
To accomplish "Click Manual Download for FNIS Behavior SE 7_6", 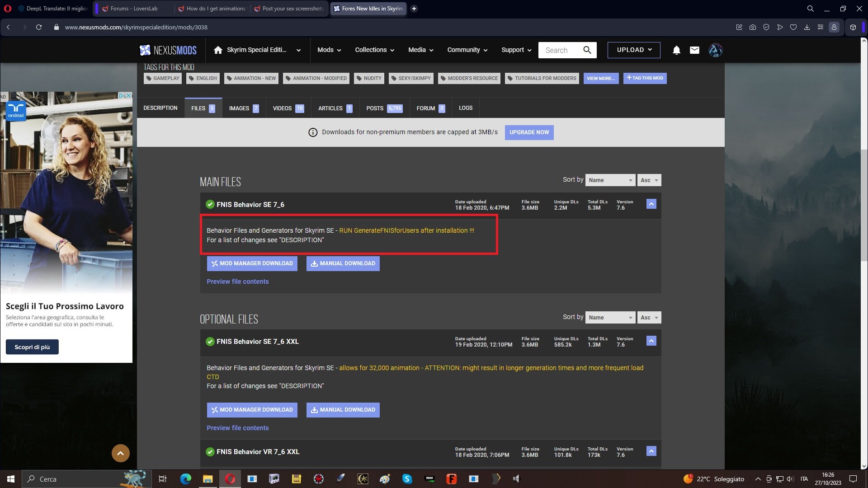I will click(343, 263).
